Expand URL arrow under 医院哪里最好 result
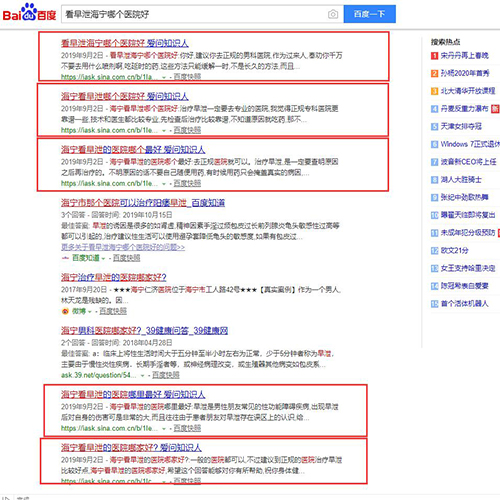This screenshot has width=500, height=500. coord(164,429)
